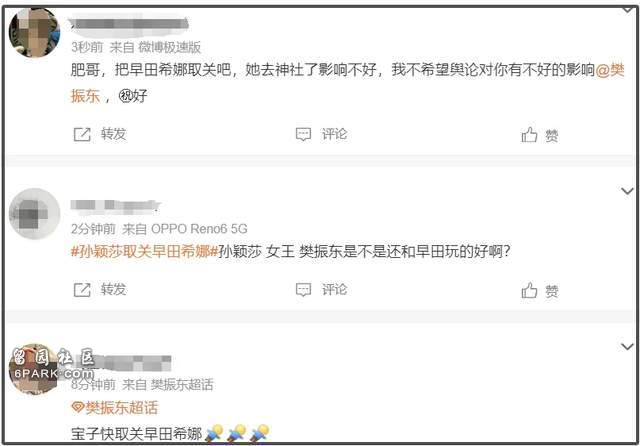Image resolution: width=640 pixels, height=446 pixels.
Task: Open the first poster's profile avatar
Action: [35, 33]
